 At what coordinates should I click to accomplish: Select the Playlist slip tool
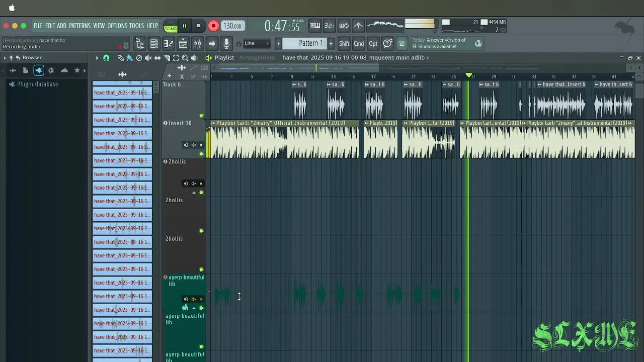click(x=157, y=58)
